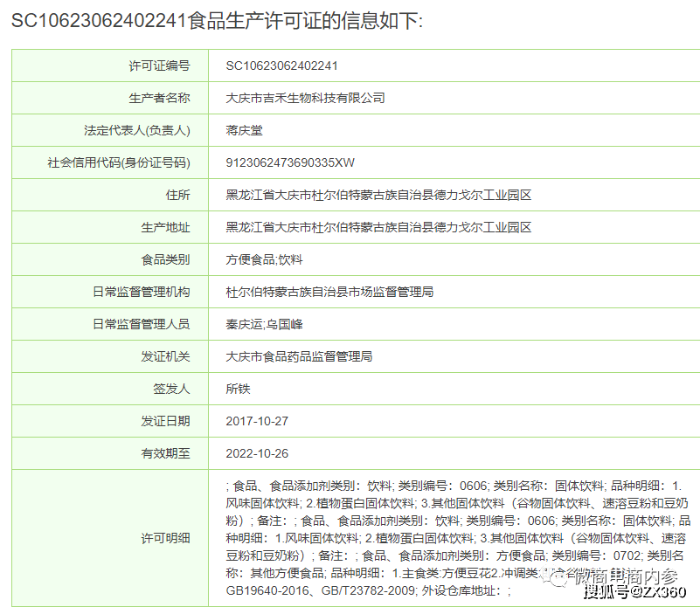Click the 社会信用代码(身份证号码) label cell
Viewport: 700px width, 607px height.
[x=119, y=162]
